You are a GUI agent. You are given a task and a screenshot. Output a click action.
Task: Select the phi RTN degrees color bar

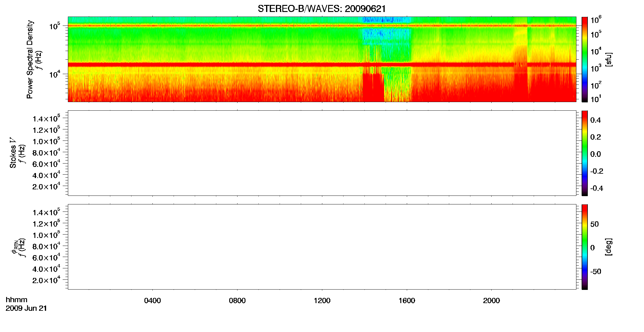585,247
